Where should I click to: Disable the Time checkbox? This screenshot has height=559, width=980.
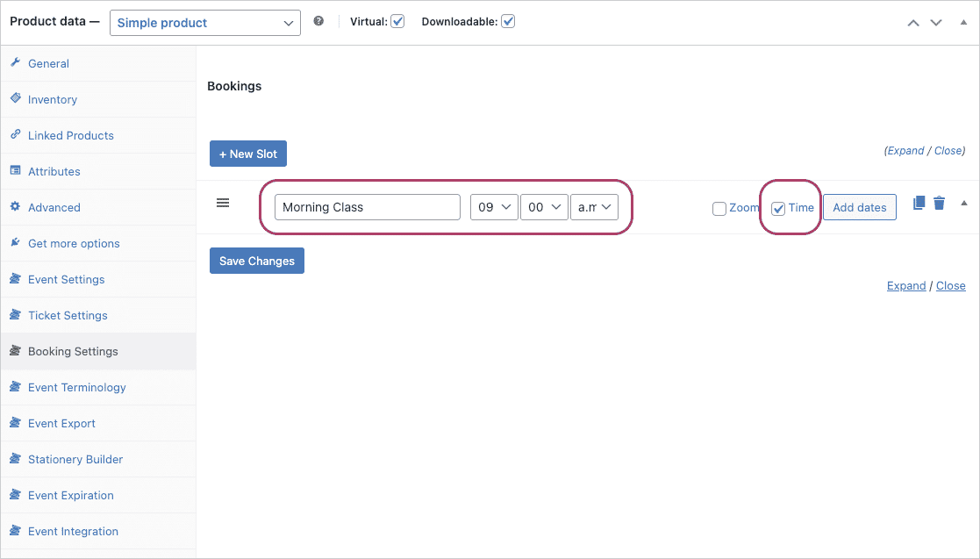777,207
